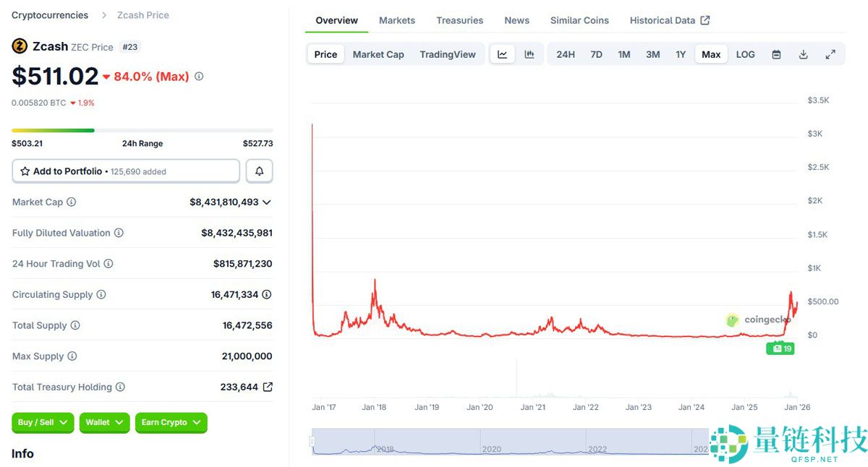Click the price alert bell icon

260,171
